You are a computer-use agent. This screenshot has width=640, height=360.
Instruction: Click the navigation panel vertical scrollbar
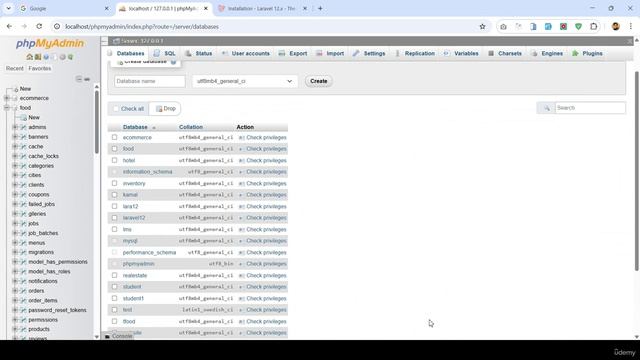coord(97,122)
